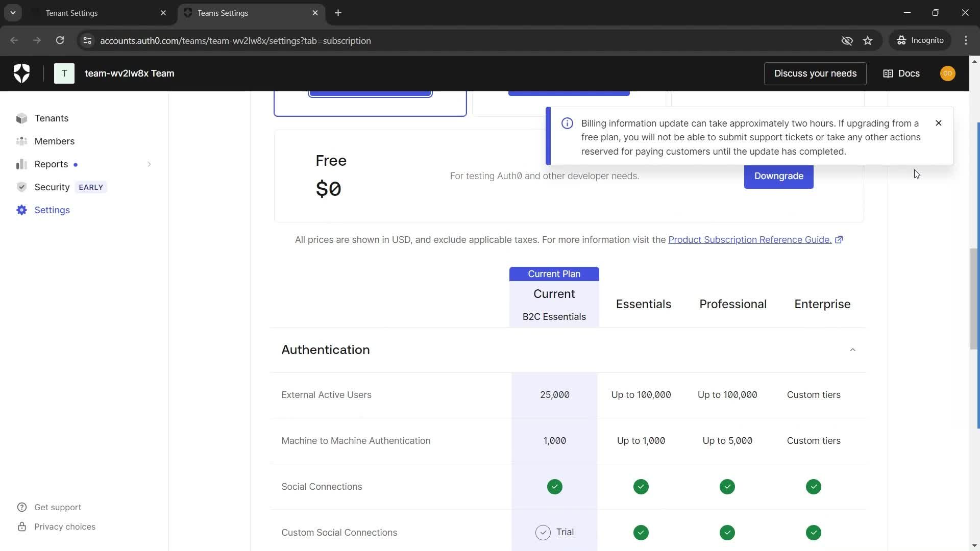Image resolution: width=980 pixels, height=551 pixels.
Task: Open the Tenants menu item
Action: click(x=51, y=118)
